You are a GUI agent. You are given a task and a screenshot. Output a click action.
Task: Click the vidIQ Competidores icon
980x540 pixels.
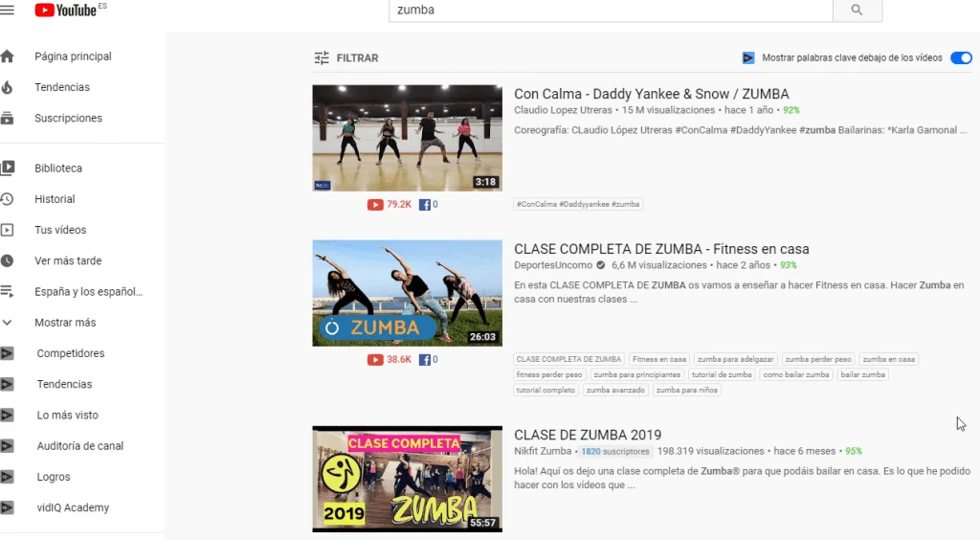click(x=7, y=353)
